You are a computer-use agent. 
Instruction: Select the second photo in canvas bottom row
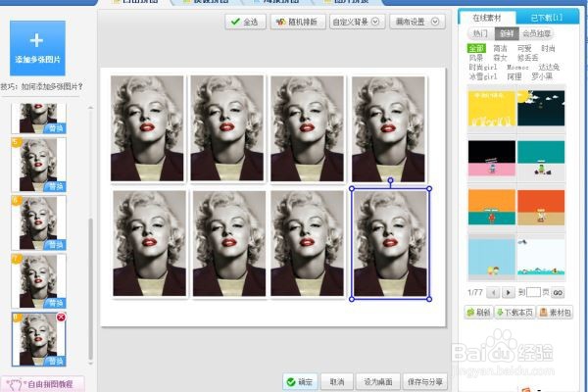(229, 243)
